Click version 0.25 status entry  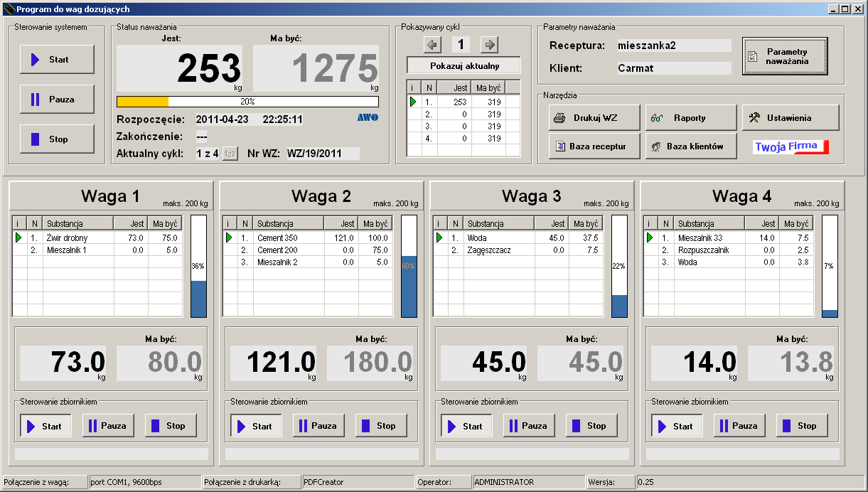(750, 482)
